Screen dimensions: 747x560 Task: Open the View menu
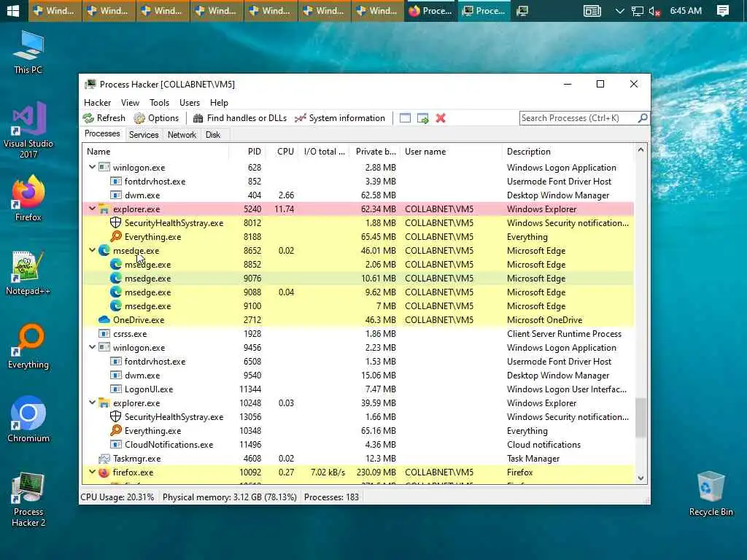click(x=130, y=102)
